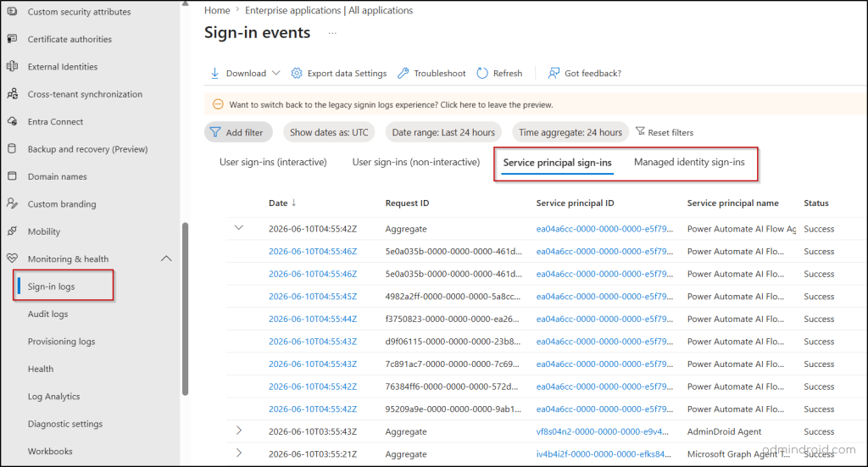
Task: Click the Service principal ID column header
Action: [576, 203]
